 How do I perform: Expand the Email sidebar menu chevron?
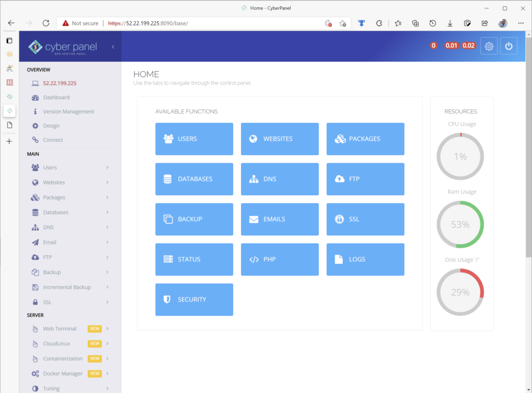[107, 242]
